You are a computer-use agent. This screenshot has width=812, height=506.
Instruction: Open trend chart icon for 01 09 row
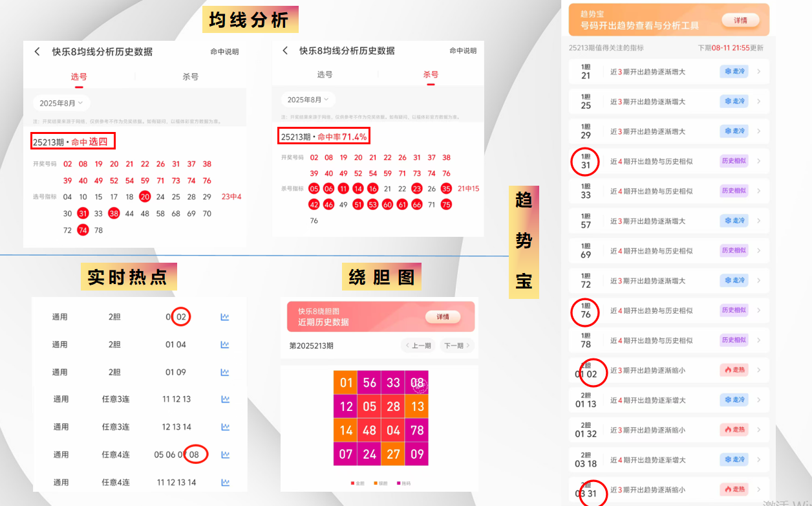(x=225, y=372)
